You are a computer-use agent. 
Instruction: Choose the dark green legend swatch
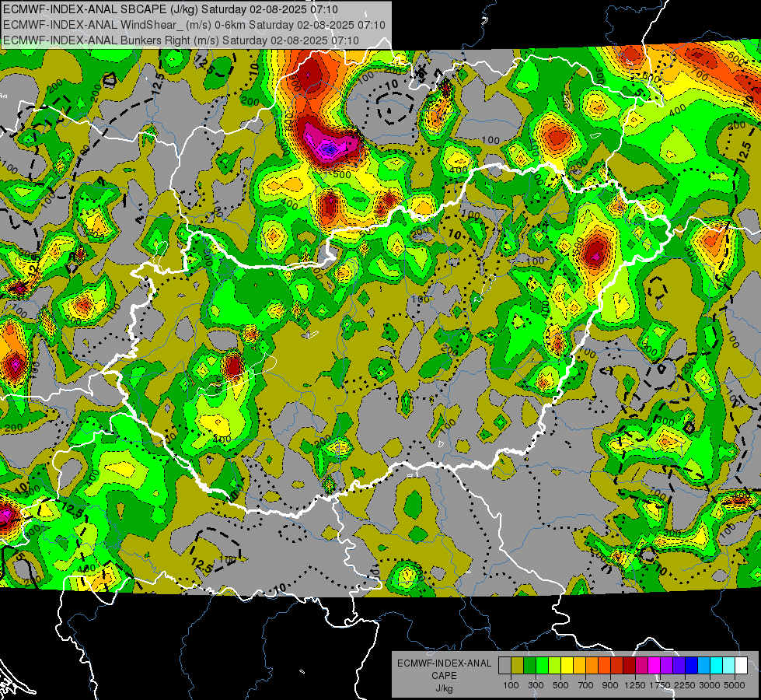529,666
